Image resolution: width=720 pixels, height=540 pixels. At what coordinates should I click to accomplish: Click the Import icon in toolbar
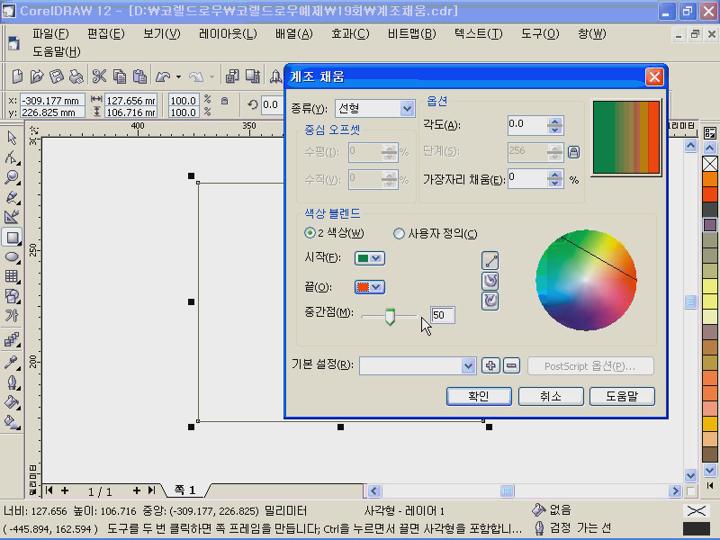232,76
